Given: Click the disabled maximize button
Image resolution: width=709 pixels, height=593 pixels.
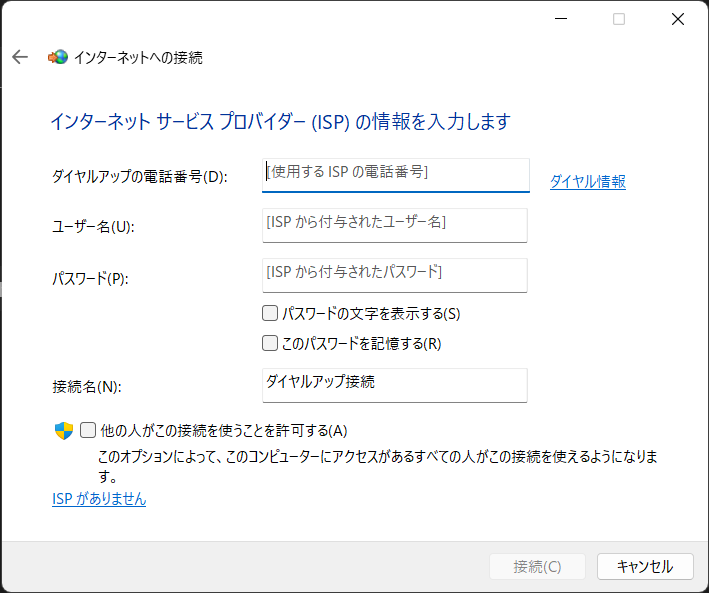Looking at the screenshot, I should pos(619,19).
